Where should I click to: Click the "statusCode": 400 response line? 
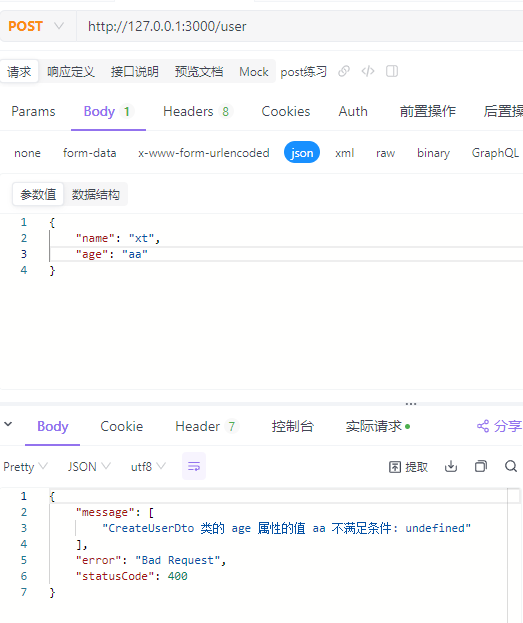point(132,576)
